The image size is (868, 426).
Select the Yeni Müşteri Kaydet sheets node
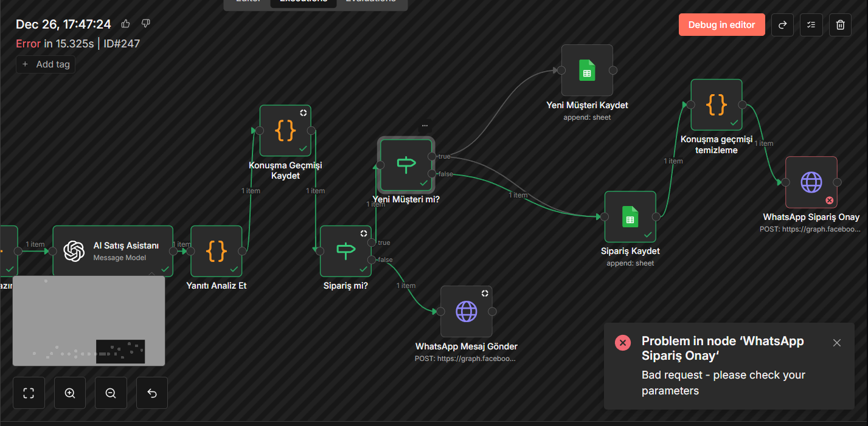[587, 70]
